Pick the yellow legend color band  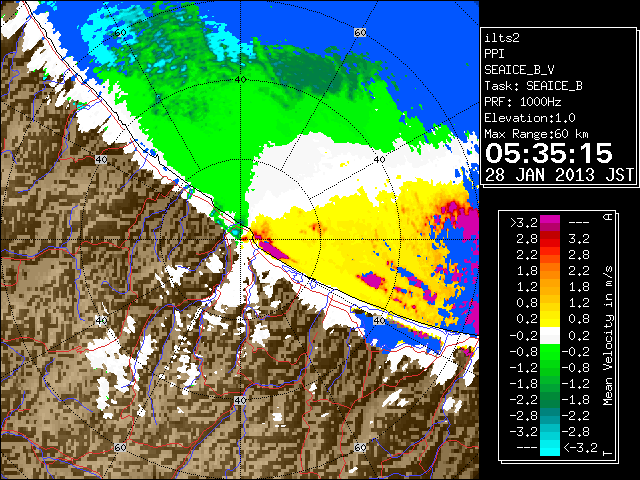pyautogui.click(x=550, y=319)
